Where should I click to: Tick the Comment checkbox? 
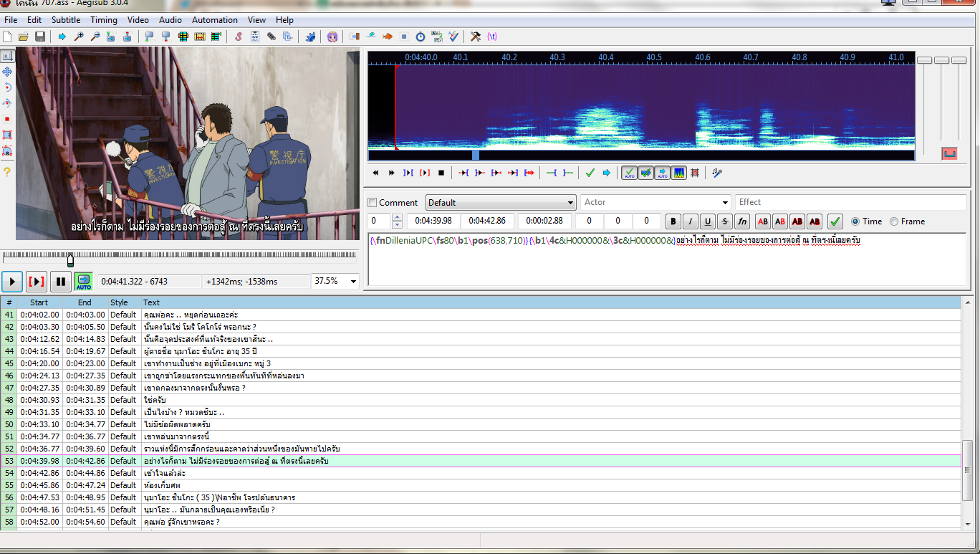372,203
